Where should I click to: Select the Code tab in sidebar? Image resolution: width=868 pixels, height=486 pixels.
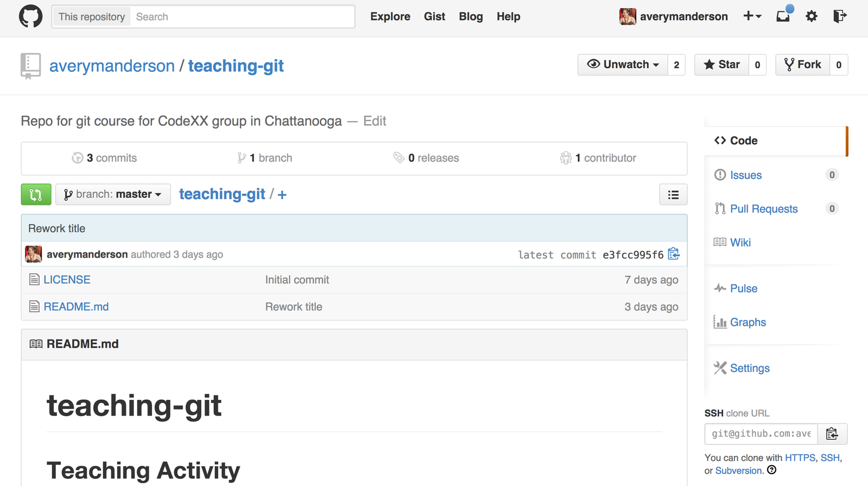pyautogui.click(x=776, y=140)
